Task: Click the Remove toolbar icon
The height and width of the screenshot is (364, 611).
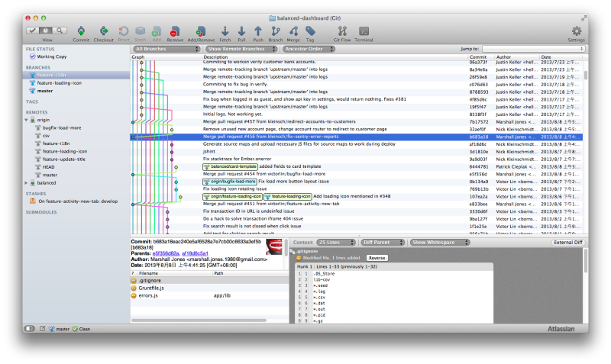Action: (x=175, y=31)
